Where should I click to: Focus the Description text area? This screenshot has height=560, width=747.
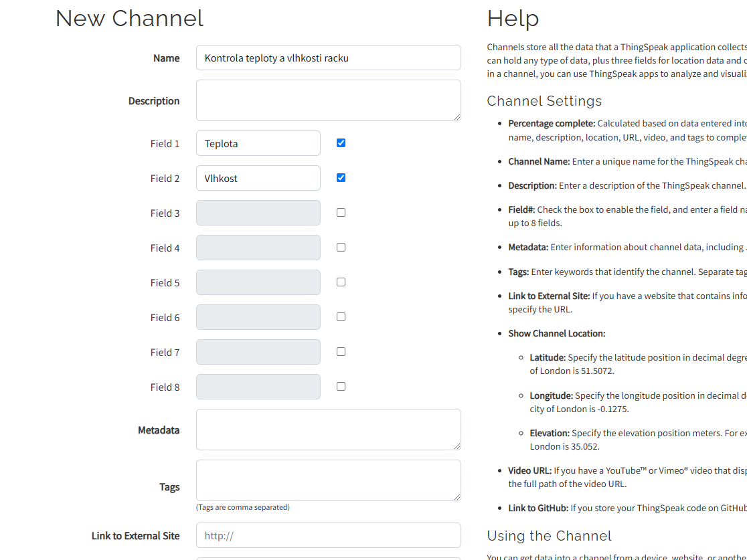[328, 100]
